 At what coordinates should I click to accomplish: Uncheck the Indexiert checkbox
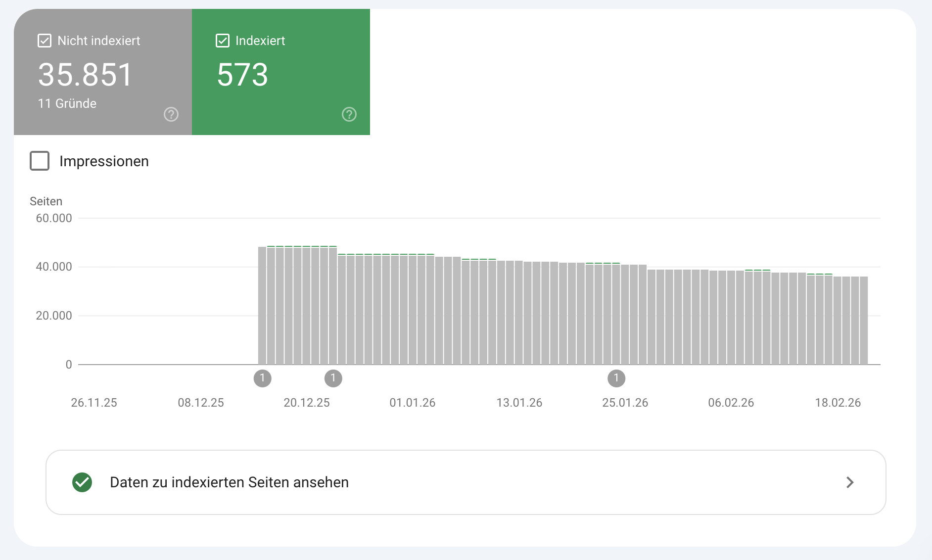click(x=223, y=40)
